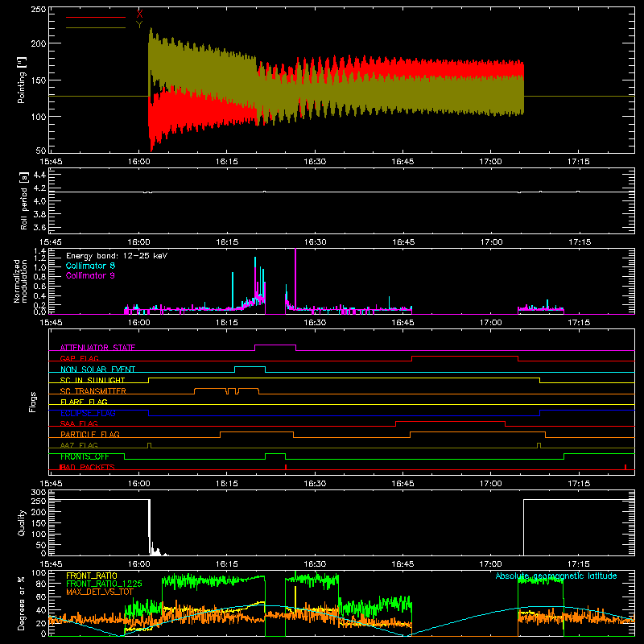Click the 3.6 tick on Roll period axis

coord(39,227)
